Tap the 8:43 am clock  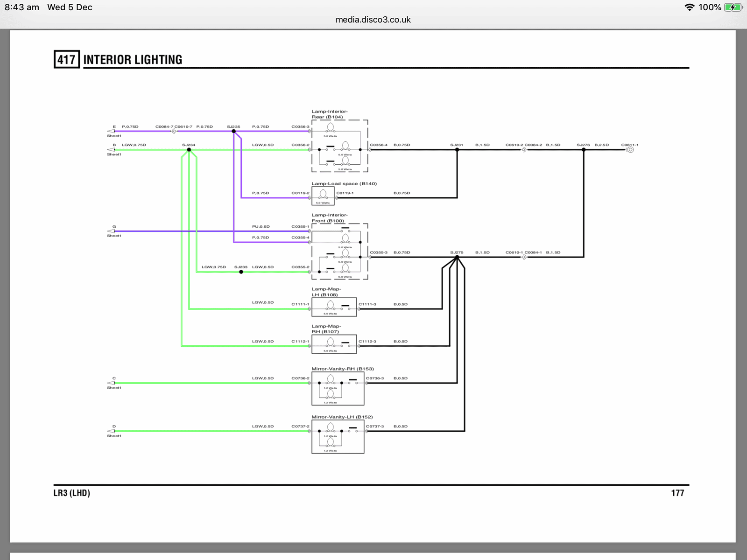[21, 7]
